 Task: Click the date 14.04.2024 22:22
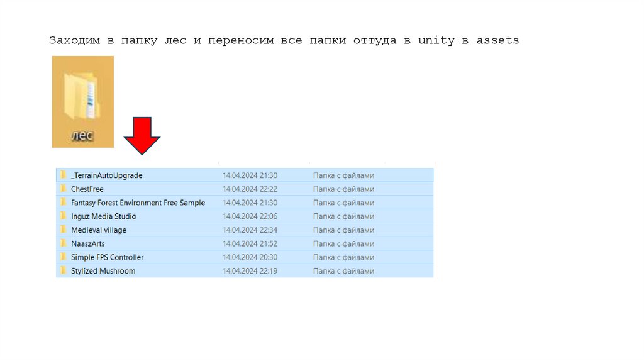coord(250,189)
